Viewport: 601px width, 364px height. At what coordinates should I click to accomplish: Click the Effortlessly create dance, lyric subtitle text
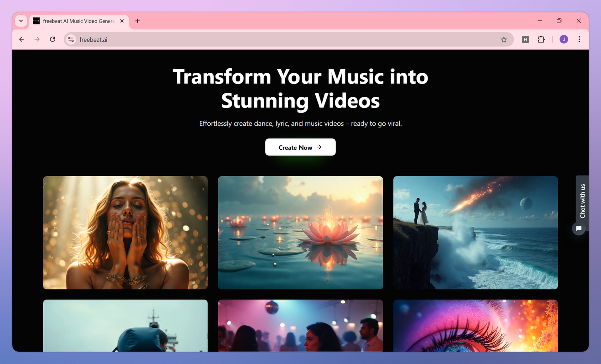click(300, 123)
